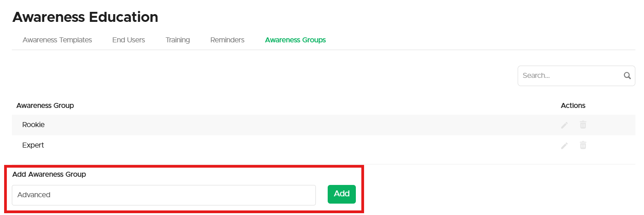This screenshot has height=215, width=644.
Task: Click the Awareness Group column header
Action: point(45,106)
